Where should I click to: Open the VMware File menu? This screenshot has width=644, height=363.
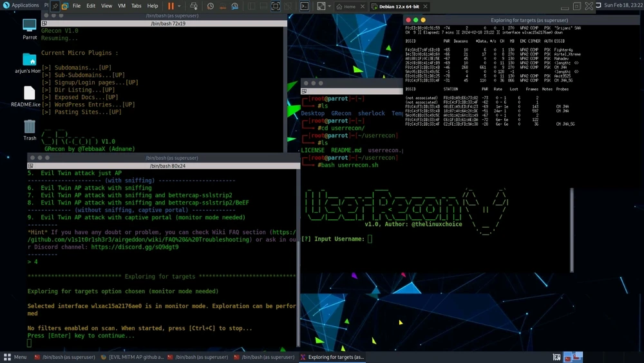click(77, 6)
